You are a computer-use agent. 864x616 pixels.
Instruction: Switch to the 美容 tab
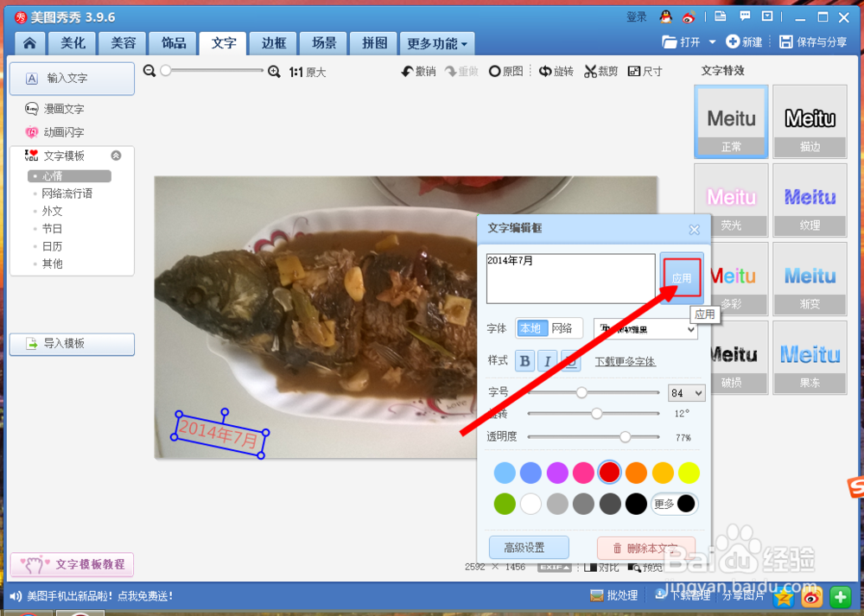123,43
